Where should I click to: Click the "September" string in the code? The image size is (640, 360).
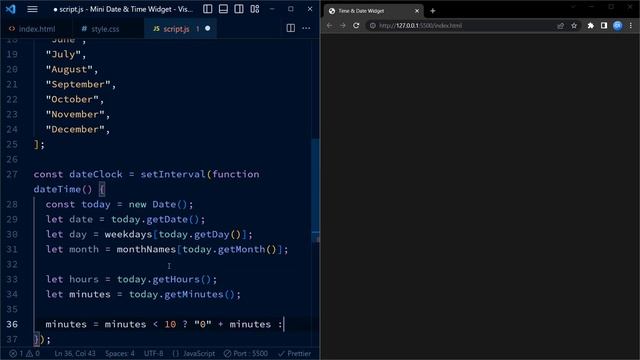tap(78, 84)
